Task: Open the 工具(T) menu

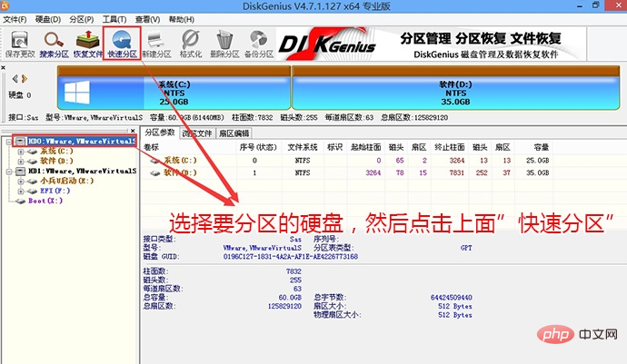Action: 114,19
